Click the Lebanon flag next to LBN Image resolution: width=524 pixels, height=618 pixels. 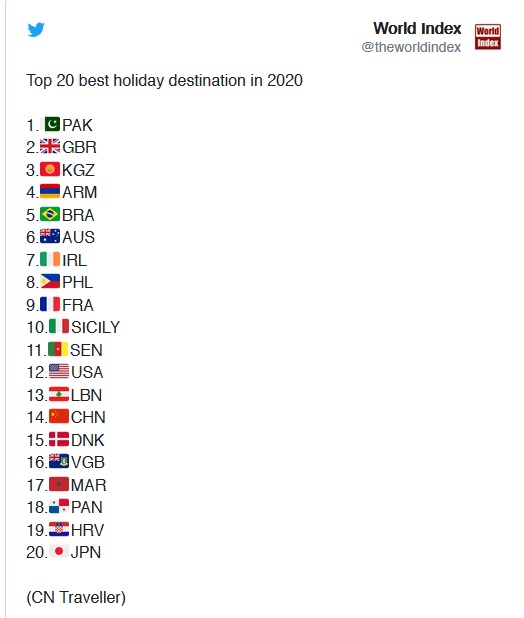tap(59, 394)
